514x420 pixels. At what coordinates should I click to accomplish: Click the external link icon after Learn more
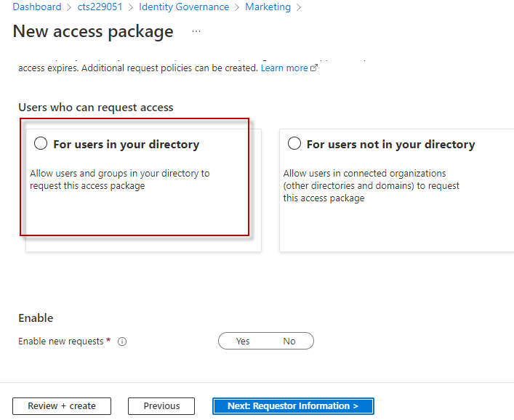[x=314, y=68]
